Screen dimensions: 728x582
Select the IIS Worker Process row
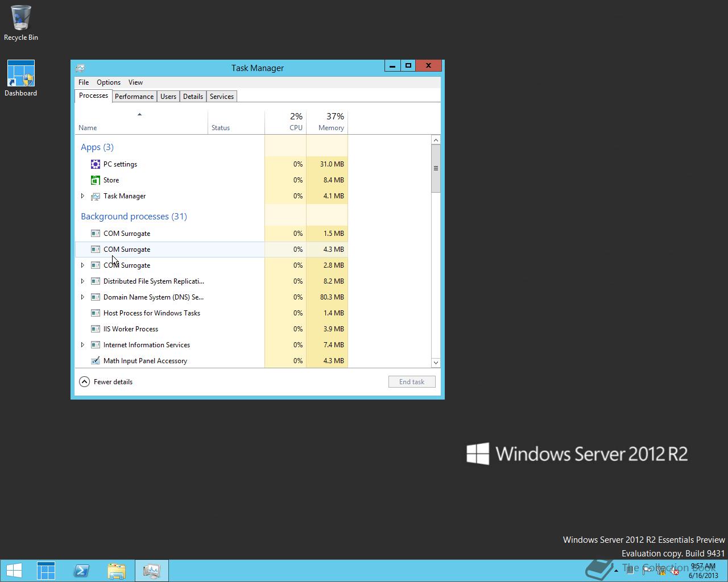(212, 329)
